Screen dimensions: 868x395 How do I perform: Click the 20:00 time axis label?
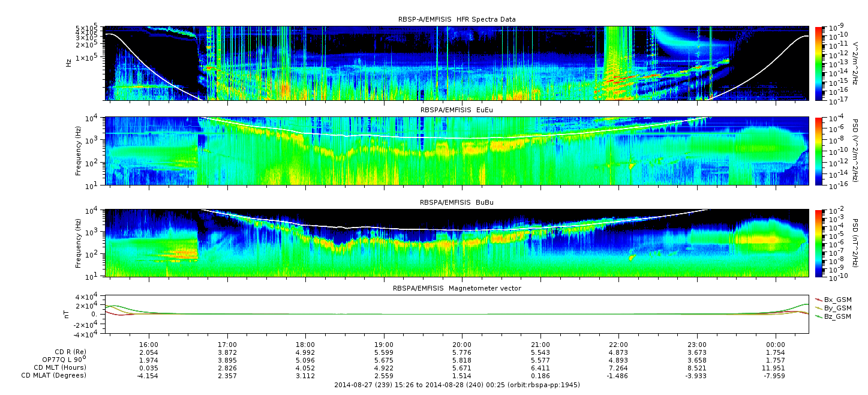462,345
